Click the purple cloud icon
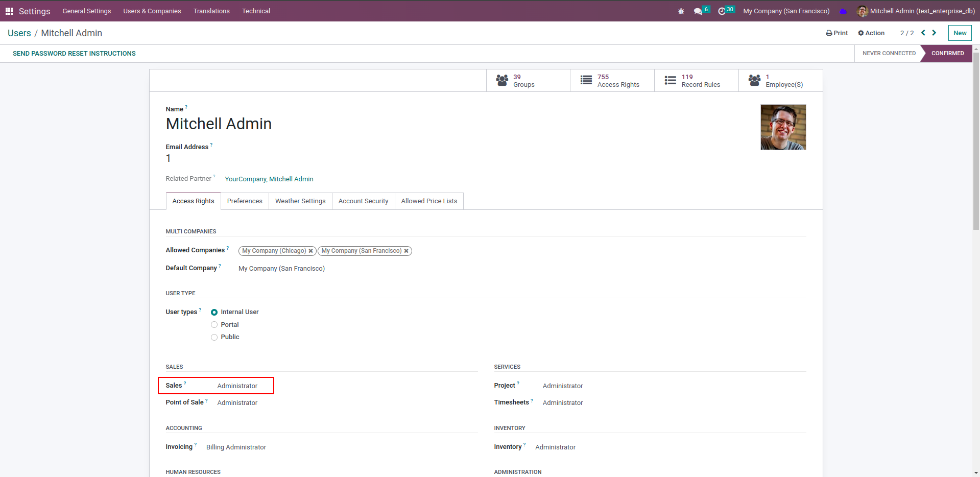 click(843, 11)
